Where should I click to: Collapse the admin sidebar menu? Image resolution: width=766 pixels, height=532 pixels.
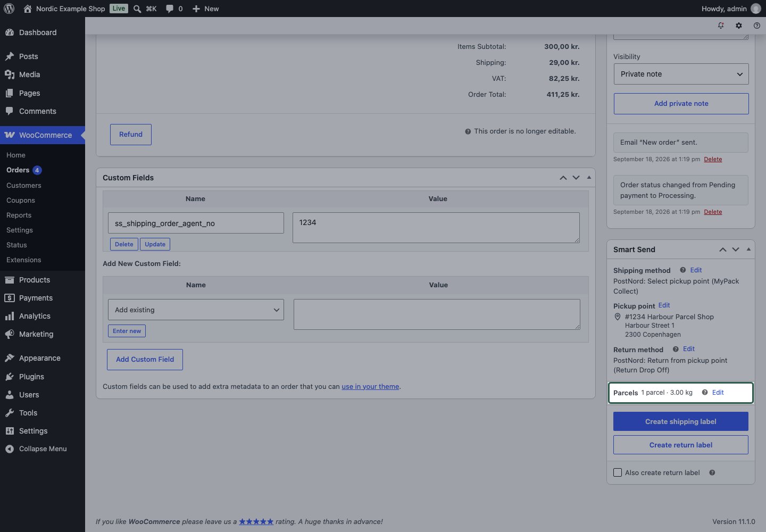pyautogui.click(x=43, y=449)
